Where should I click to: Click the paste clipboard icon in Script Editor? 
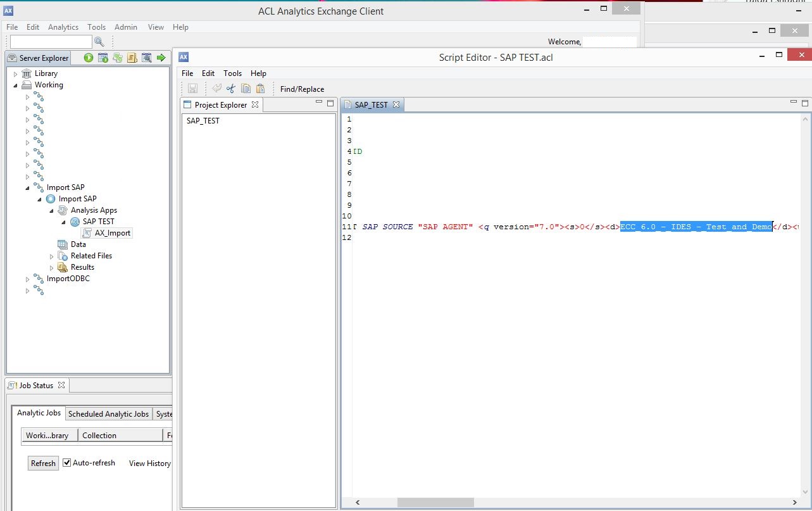click(260, 89)
